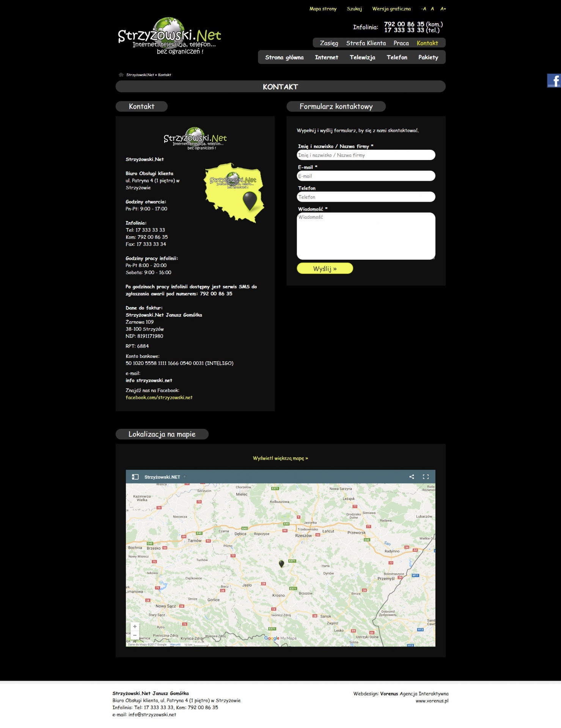Click the Poland map image with pin

[x=235, y=192]
